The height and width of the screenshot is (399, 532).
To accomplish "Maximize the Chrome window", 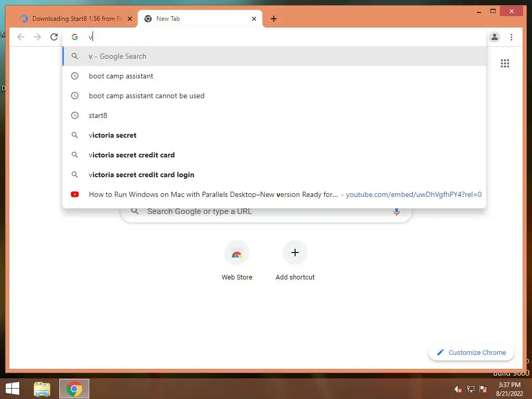I will pyautogui.click(x=493, y=11).
